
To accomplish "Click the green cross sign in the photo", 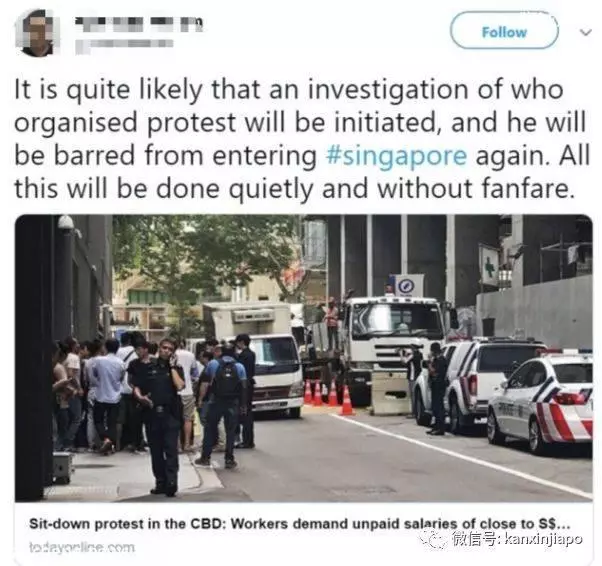I will [488, 266].
